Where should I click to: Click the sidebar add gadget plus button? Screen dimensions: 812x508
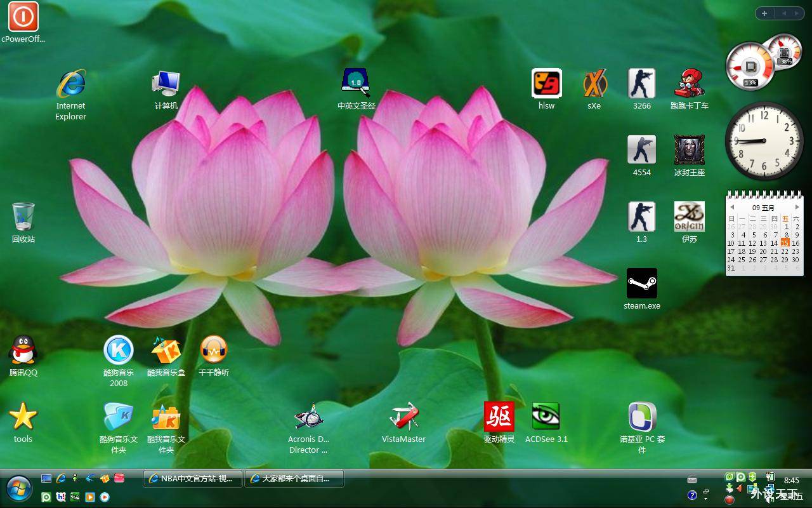764,13
